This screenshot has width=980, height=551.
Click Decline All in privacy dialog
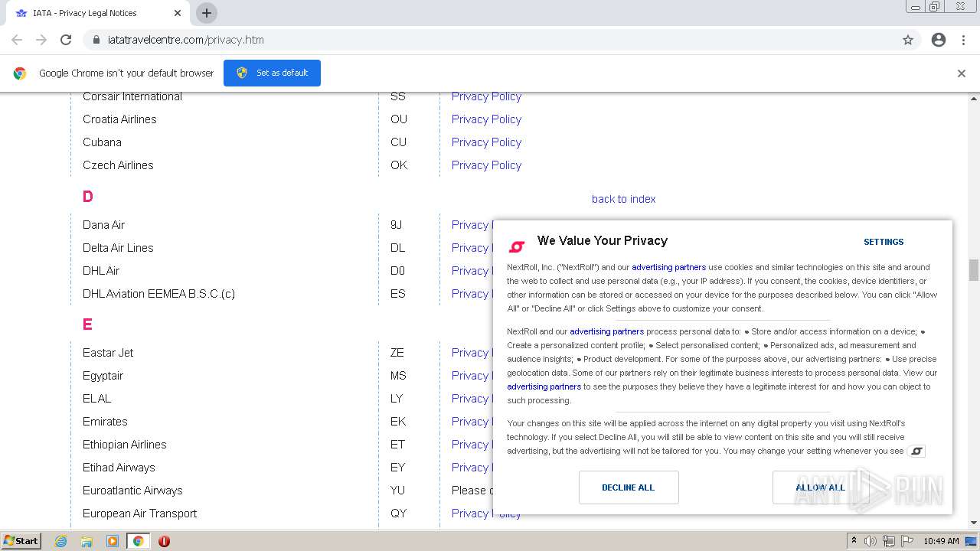click(x=629, y=487)
